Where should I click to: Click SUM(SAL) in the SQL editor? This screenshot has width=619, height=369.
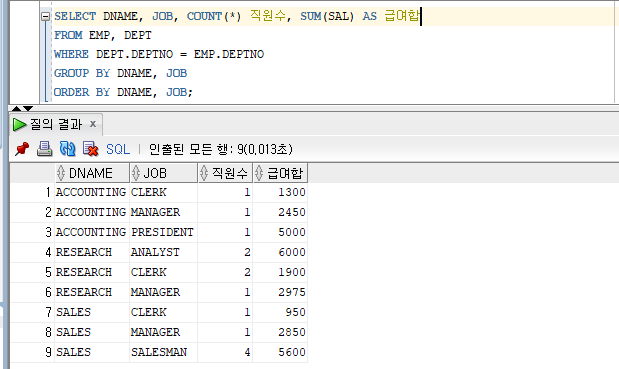(x=327, y=17)
